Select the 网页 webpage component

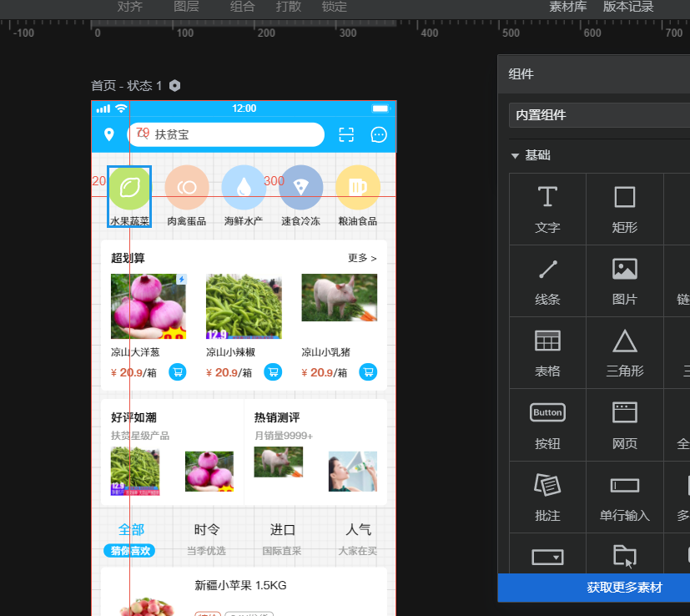pos(624,425)
